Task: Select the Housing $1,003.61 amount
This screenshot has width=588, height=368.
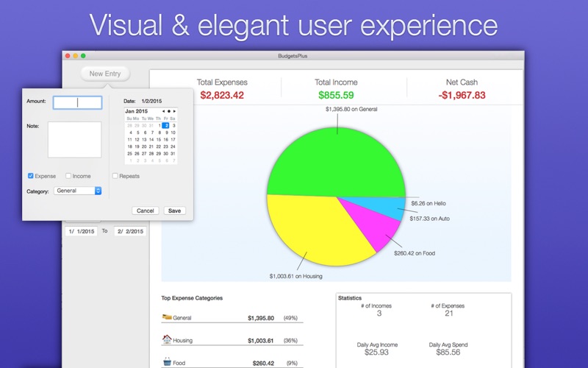Action: tap(261, 341)
